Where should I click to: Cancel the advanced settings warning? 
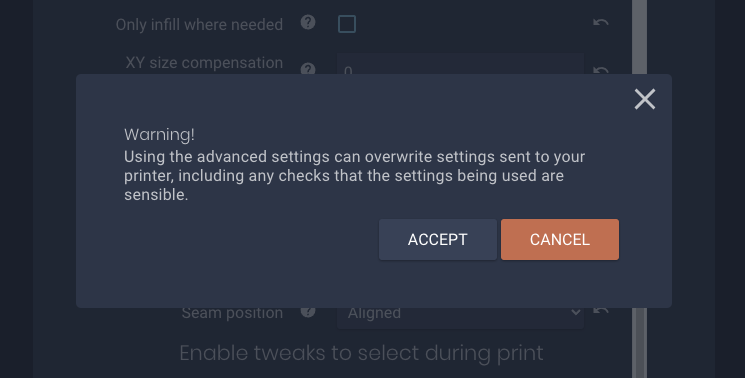tap(560, 239)
